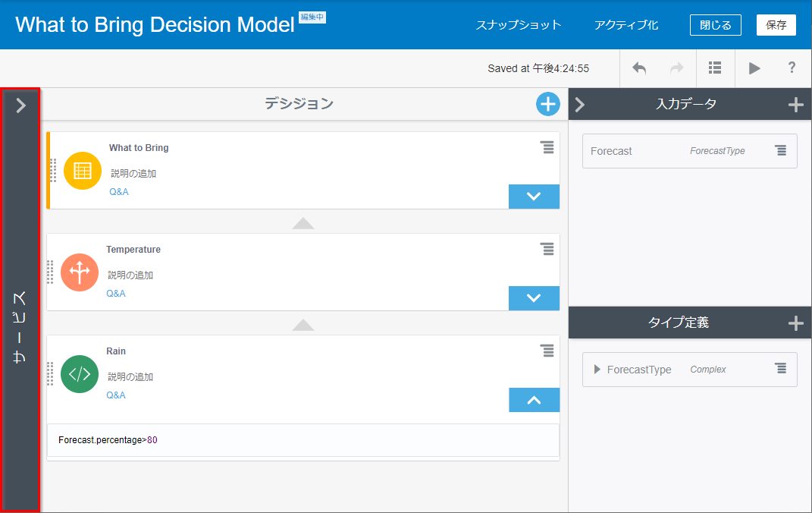812x513 pixels.
Task: Click the list view icon in toolbar
Action: tap(715, 68)
